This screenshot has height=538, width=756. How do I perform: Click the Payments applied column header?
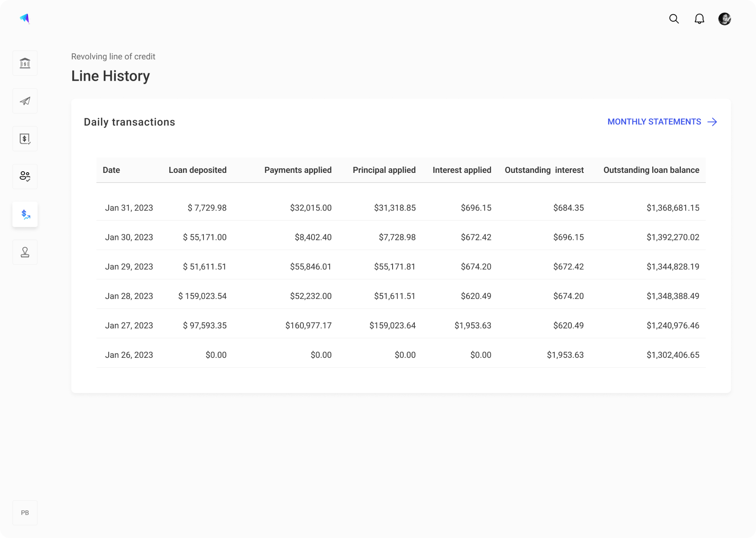coord(298,170)
